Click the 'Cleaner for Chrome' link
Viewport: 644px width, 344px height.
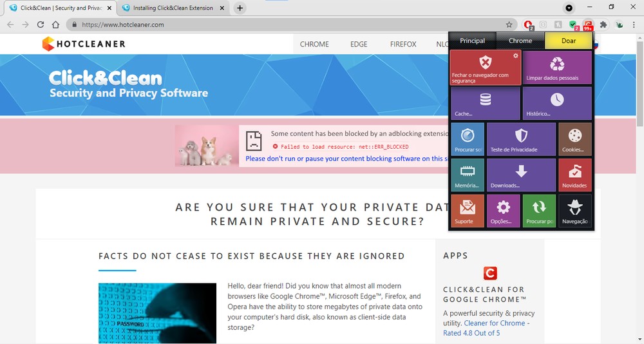point(495,323)
